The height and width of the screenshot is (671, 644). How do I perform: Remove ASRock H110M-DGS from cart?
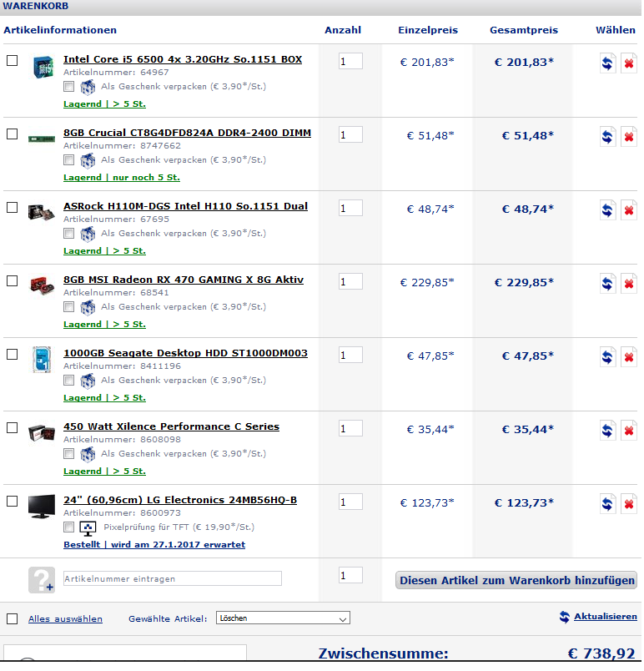(x=629, y=210)
